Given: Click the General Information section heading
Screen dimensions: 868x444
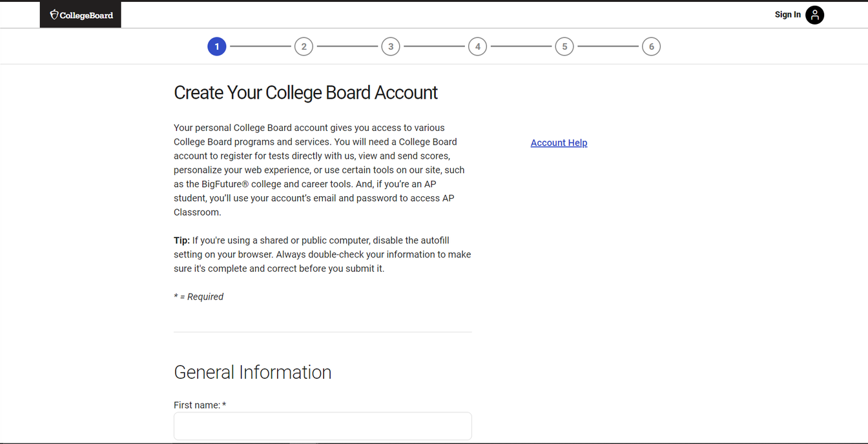Looking at the screenshot, I should [253, 372].
